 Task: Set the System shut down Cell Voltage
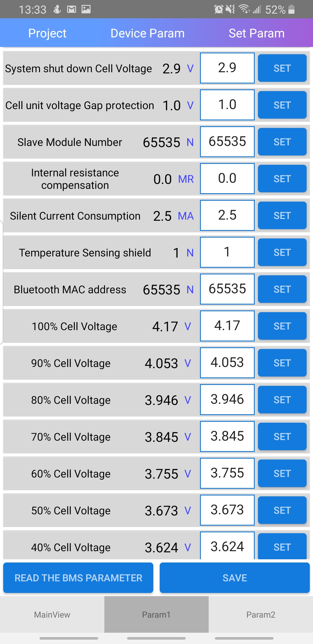pos(282,68)
